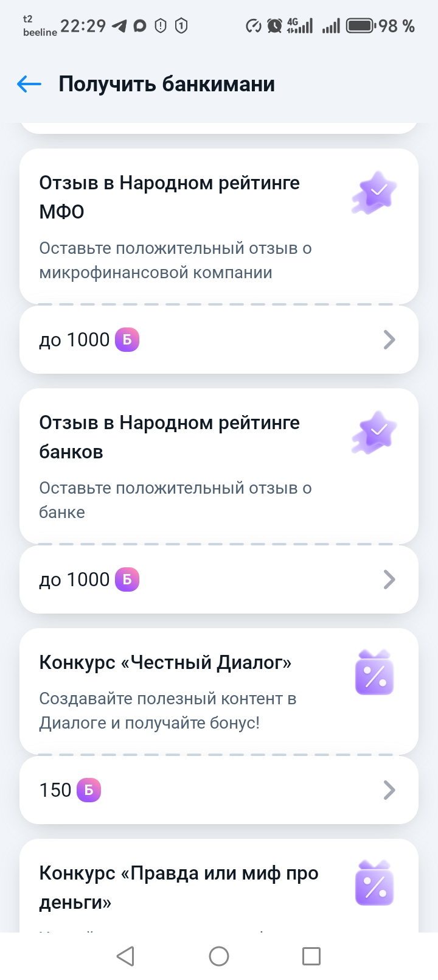Open МФО review reward via chevron

pyautogui.click(x=389, y=340)
